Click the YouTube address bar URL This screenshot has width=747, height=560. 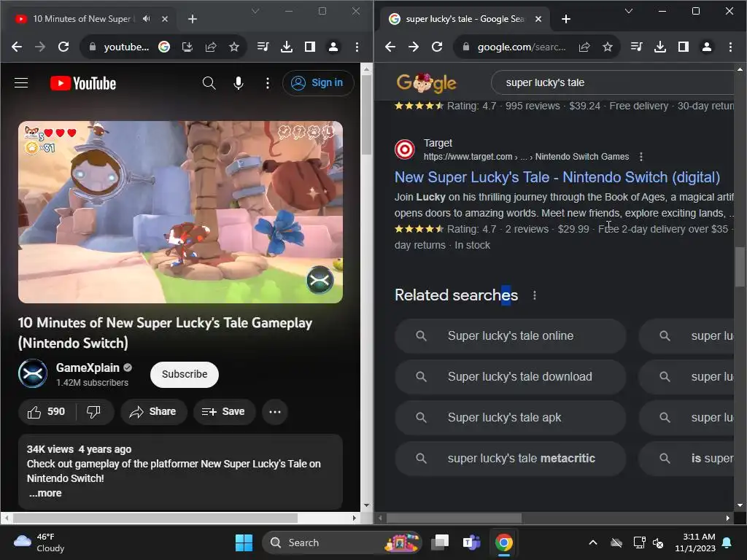click(126, 47)
